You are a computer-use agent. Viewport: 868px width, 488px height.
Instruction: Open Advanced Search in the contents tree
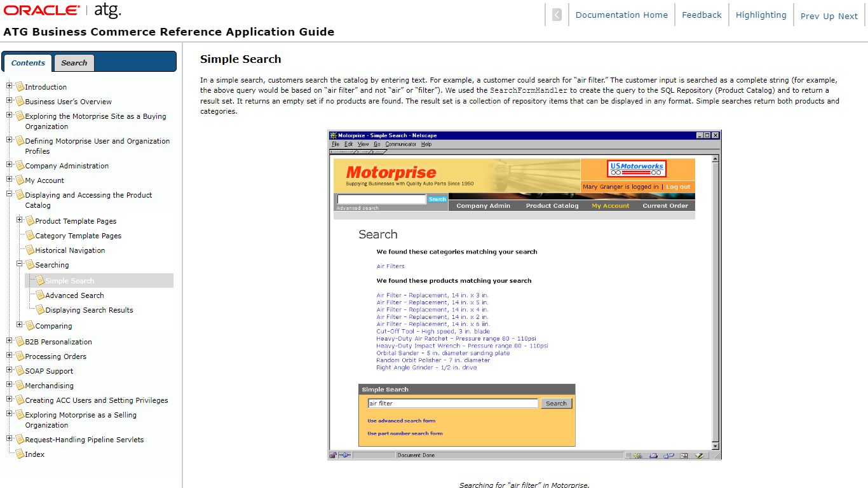[74, 295]
